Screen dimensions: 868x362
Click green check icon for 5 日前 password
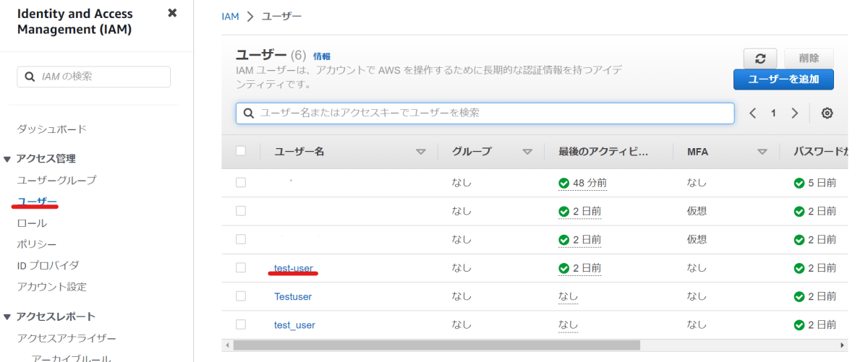(x=799, y=183)
